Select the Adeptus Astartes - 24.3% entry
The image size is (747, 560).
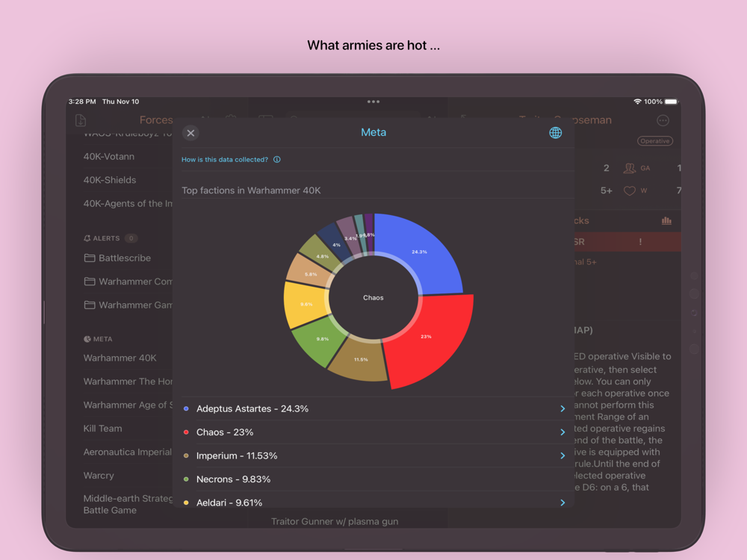[x=373, y=408]
